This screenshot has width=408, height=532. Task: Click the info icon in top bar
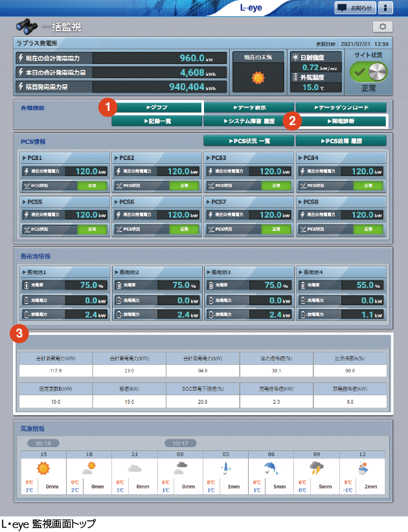point(385,8)
